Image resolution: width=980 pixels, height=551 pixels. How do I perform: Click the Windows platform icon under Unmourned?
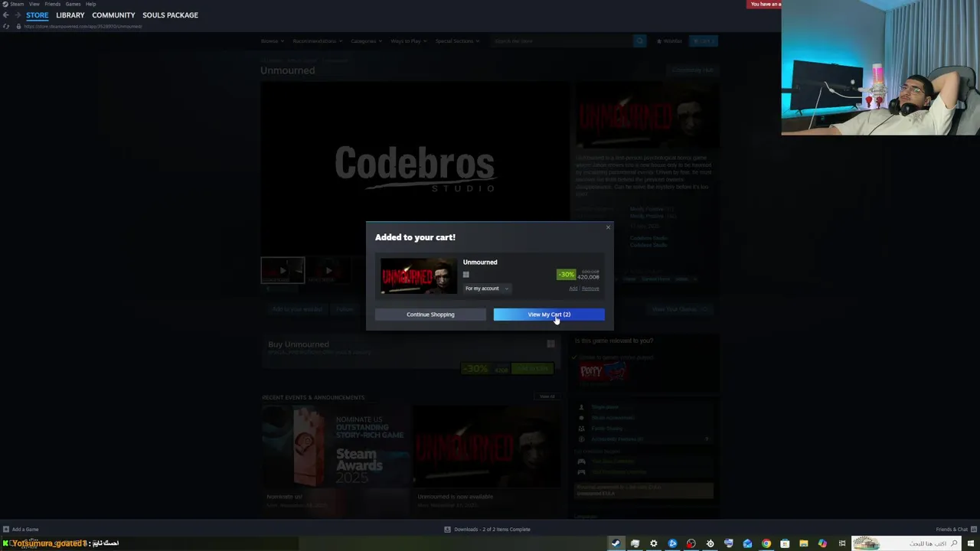click(x=465, y=275)
